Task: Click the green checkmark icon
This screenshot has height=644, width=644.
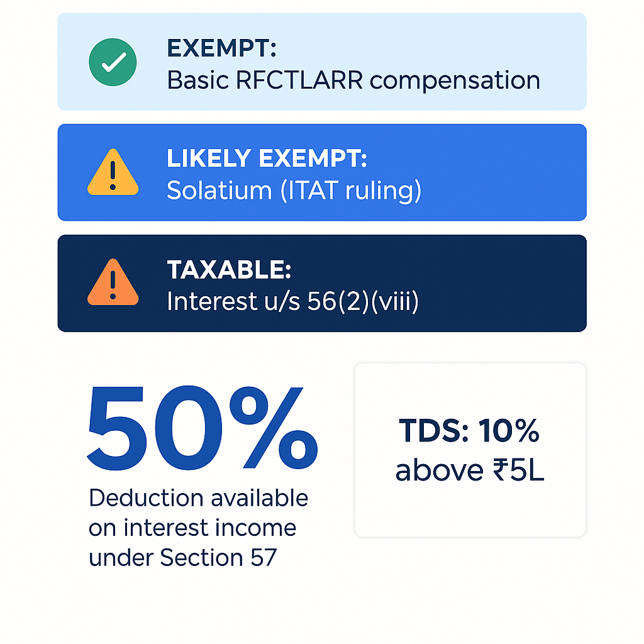Action: (113, 62)
